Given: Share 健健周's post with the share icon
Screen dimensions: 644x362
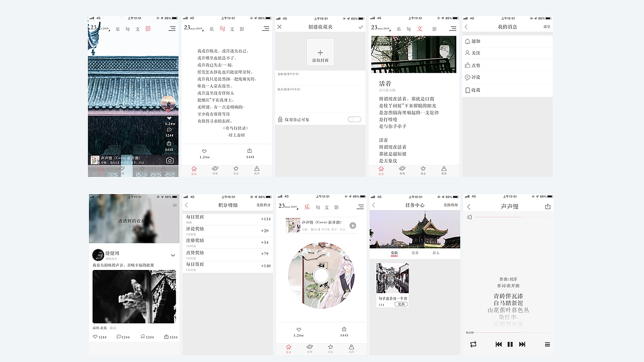Looking at the screenshot, I should [x=167, y=337].
